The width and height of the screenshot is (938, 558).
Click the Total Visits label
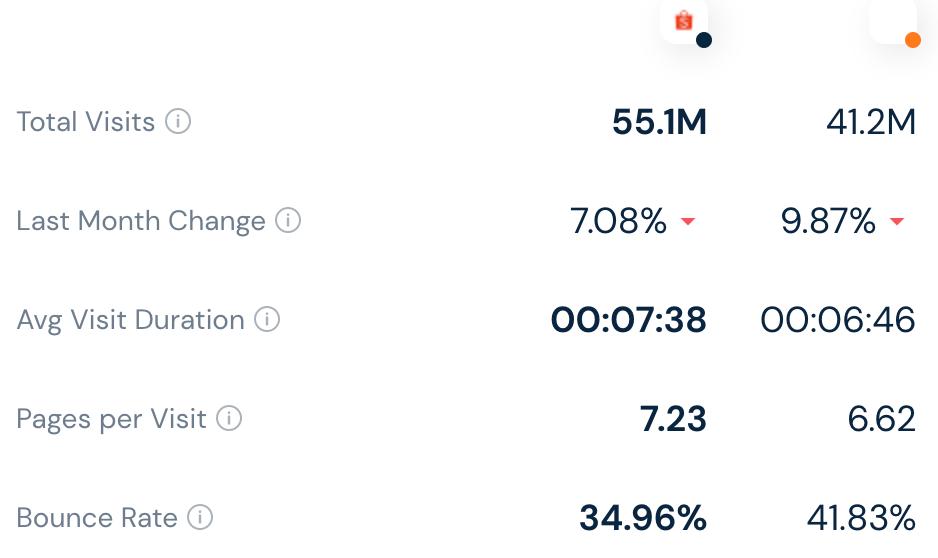(86, 122)
